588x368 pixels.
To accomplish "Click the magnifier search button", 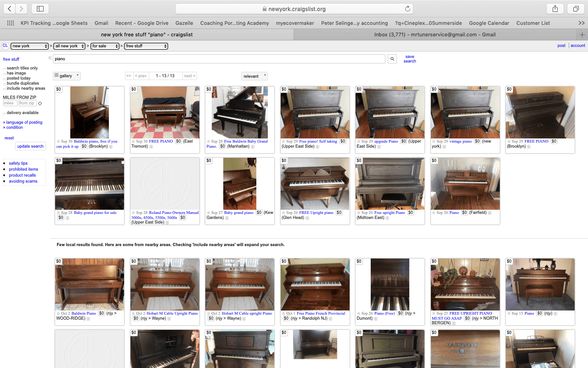I will tap(392, 59).
